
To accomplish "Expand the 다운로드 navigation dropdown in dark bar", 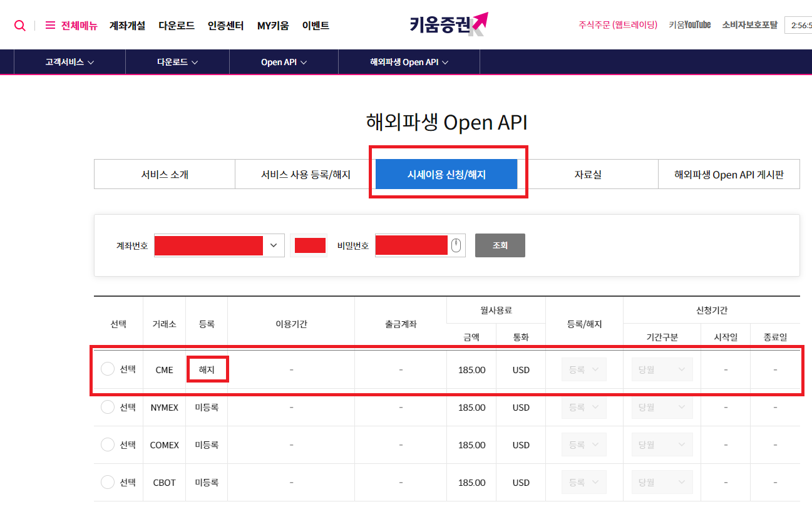I will 177,62.
